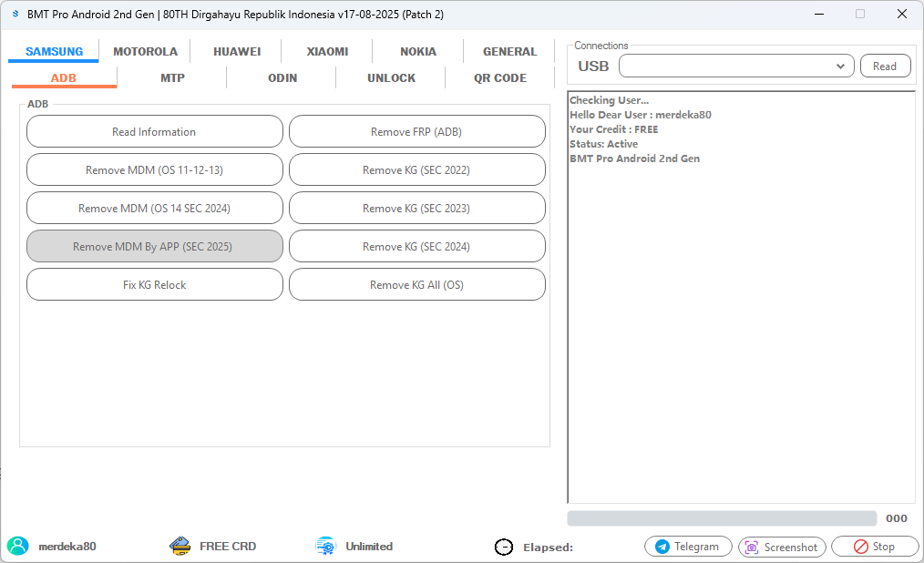Screen dimensions: 924x563
Task: Select the MTP mode tab
Action: [171, 77]
